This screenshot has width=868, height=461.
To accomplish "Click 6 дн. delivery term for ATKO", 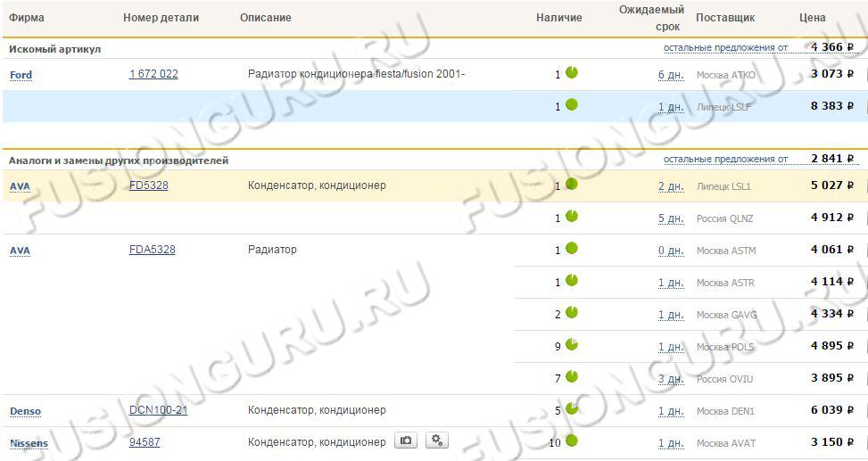I will [671, 75].
